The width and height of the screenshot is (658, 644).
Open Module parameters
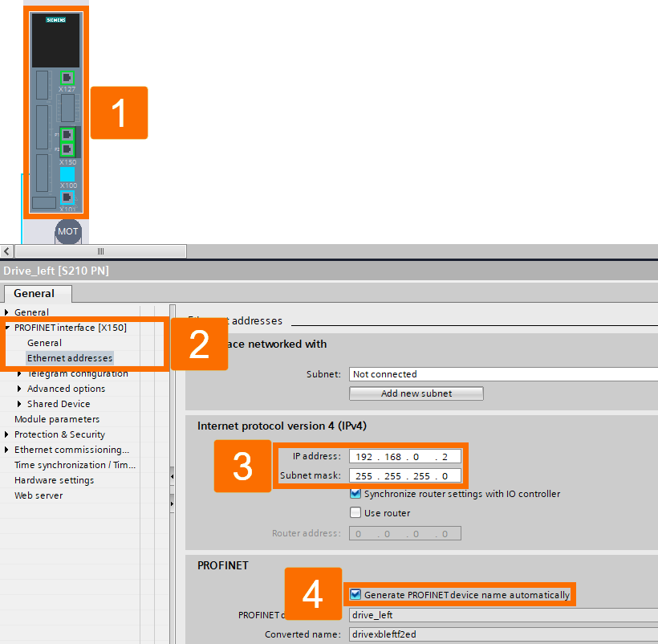[57, 419]
